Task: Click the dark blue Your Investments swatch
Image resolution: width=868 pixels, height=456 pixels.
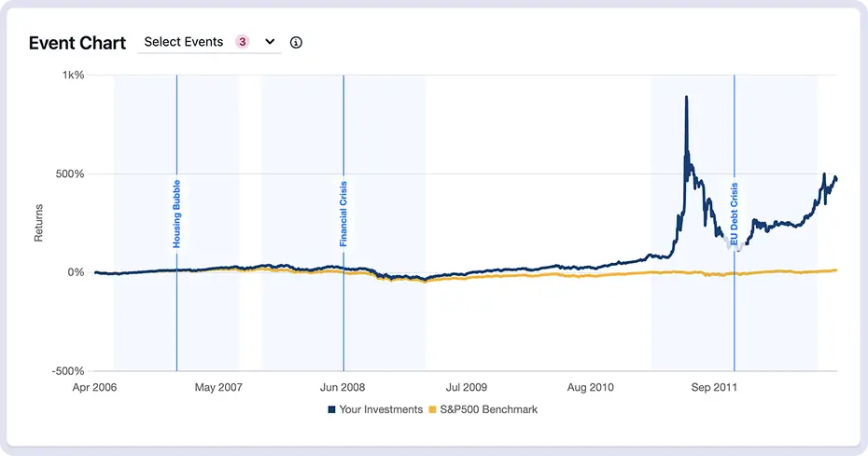Action: pyautogui.click(x=331, y=409)
